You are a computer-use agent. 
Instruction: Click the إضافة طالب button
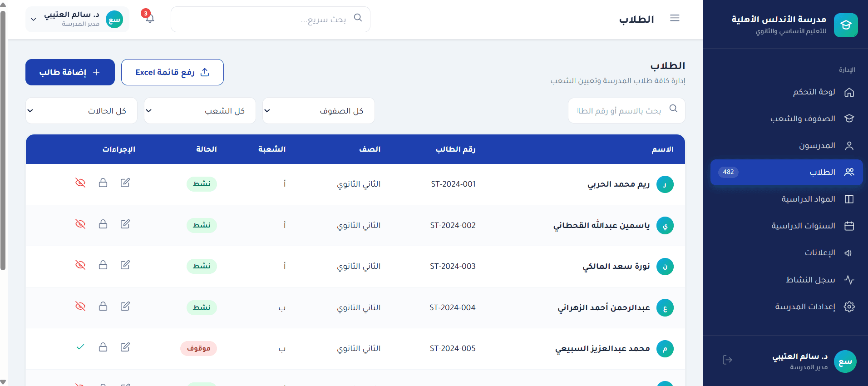(x=70, y=72)
